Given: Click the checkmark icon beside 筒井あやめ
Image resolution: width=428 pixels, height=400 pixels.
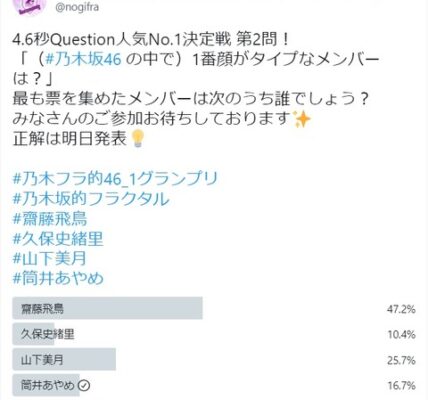Looking at the screenshot, I should [84, 386].
